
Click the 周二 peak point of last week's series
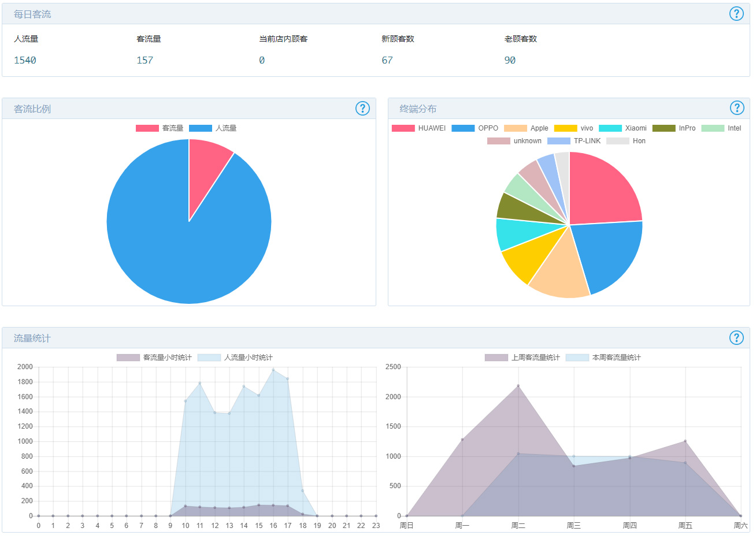click(x=518, y=386)
